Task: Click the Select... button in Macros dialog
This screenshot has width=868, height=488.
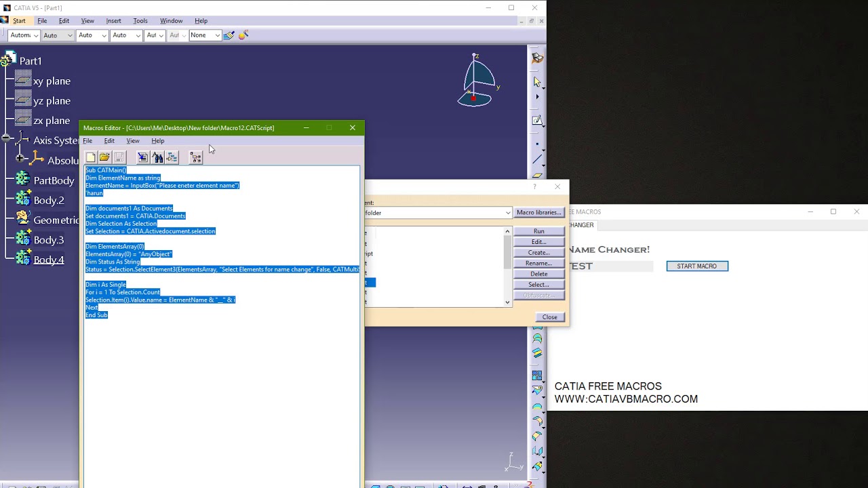Action: coord(539,285)
